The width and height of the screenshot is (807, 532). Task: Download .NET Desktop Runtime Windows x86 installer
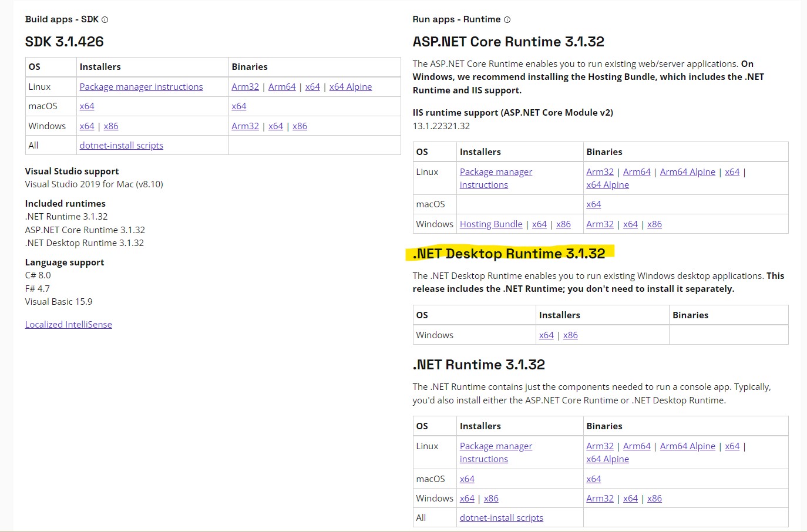point(570,335)
